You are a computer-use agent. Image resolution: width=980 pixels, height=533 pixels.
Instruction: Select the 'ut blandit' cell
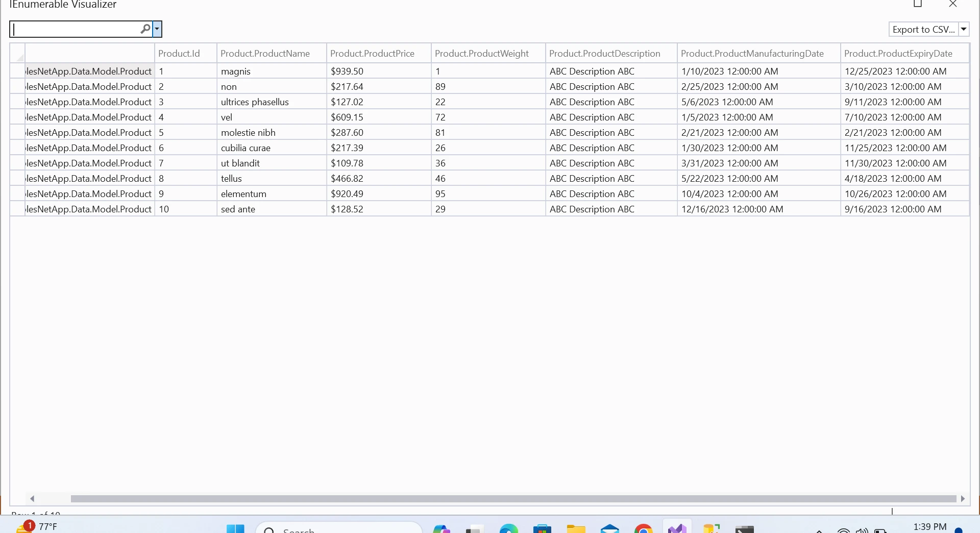(x=272, y=163)
